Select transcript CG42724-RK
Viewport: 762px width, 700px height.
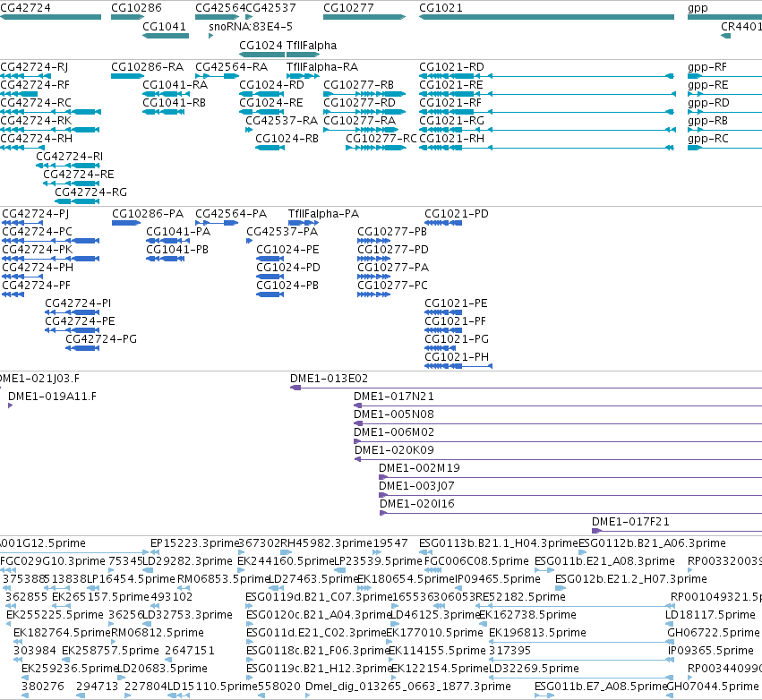(49, 130)
